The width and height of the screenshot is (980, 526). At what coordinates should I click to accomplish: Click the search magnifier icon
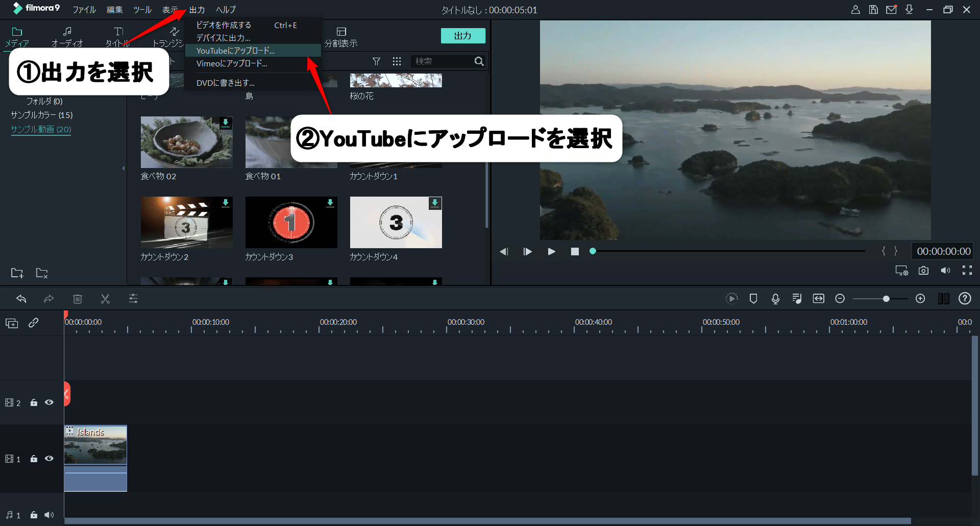tap(479, 61)
